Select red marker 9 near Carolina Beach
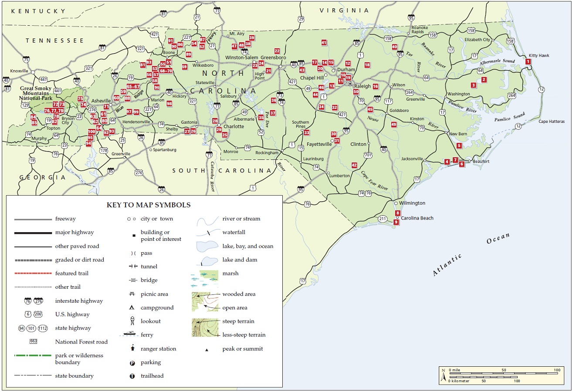The height and width of the screenshot is (392, 573). click(396, 222)
